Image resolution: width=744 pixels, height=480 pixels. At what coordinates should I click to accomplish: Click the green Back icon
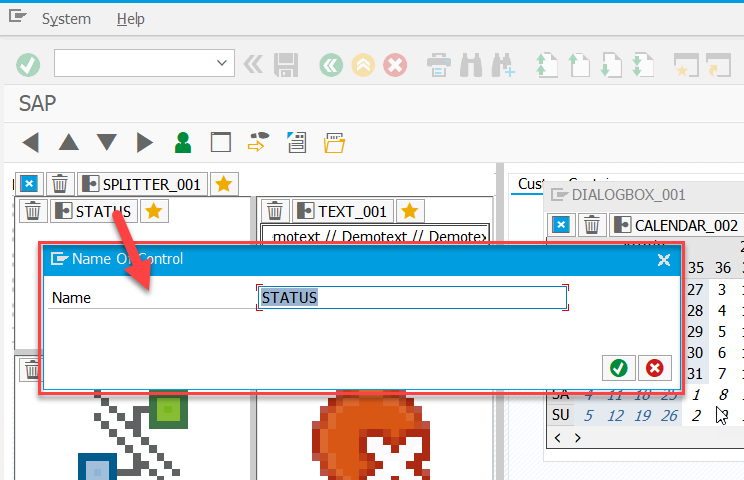[331, 65]
